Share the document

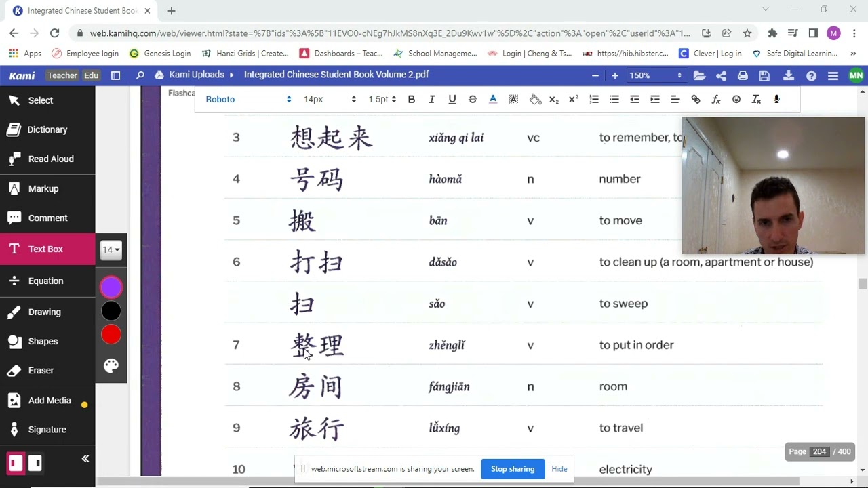point(721,76)
